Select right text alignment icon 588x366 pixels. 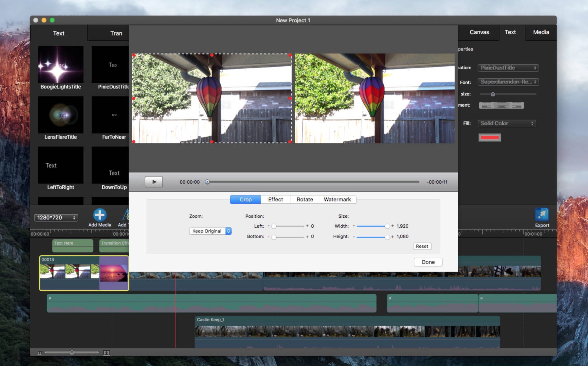point(517,105)
